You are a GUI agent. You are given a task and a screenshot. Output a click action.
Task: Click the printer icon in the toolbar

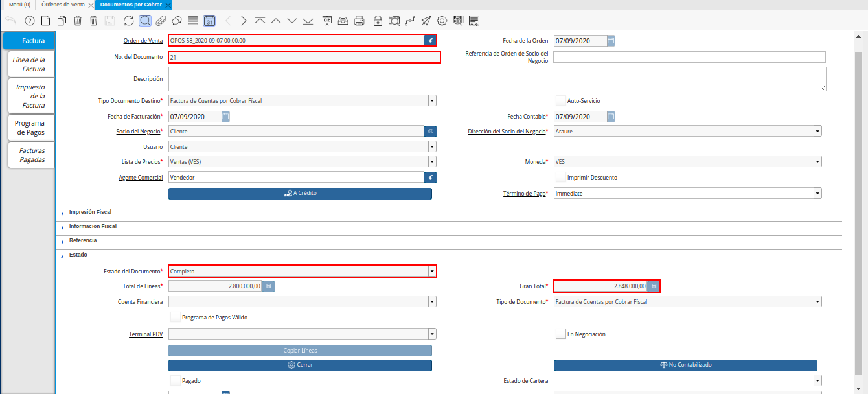tap(360, 21)
